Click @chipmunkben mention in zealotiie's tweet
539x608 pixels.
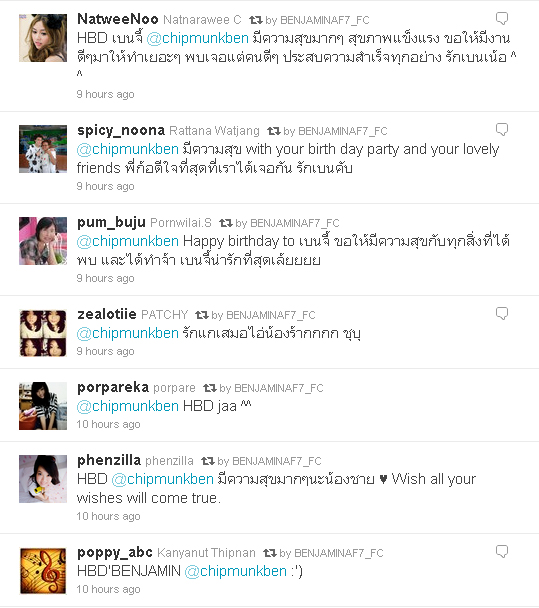point(128,333)
